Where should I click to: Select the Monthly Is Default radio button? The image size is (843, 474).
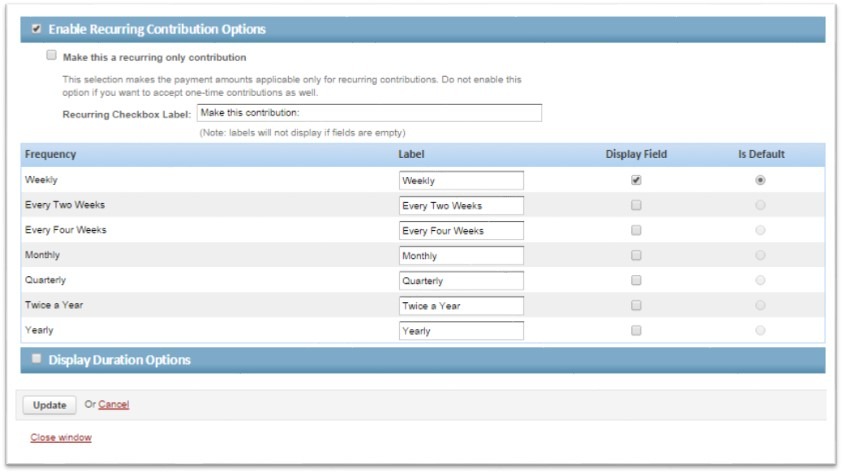click(760, 255)
